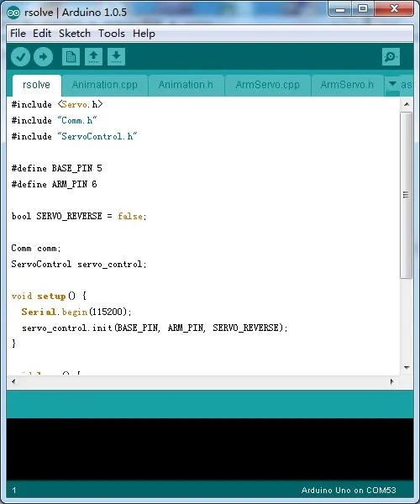Click the line number "1" in status bar

point(14,491)
